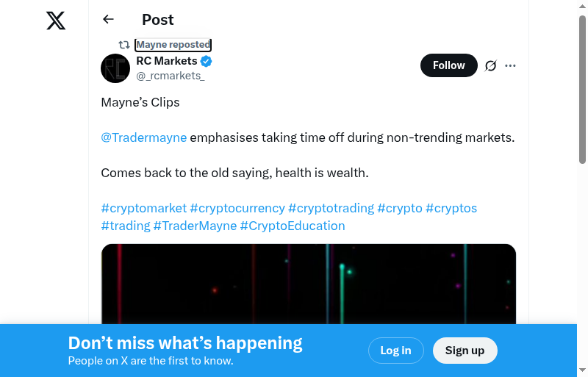Screen dimensions: 588x377
Task: Open the @Tradermayne mention link
Action: point(144,137)
